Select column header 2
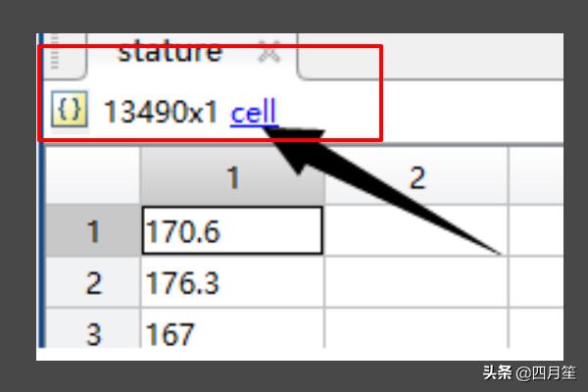 (416, 177)
